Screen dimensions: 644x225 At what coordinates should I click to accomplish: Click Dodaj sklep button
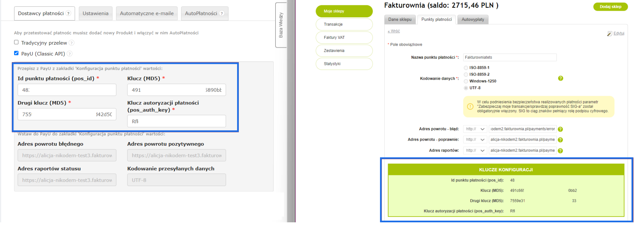pos(610,7)
